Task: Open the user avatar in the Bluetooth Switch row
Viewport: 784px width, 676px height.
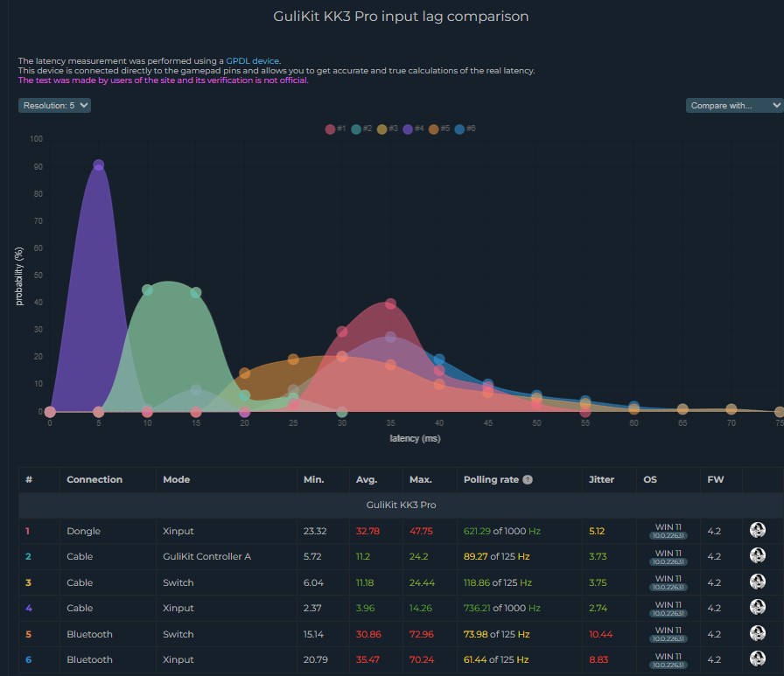Action: [758, 633]
